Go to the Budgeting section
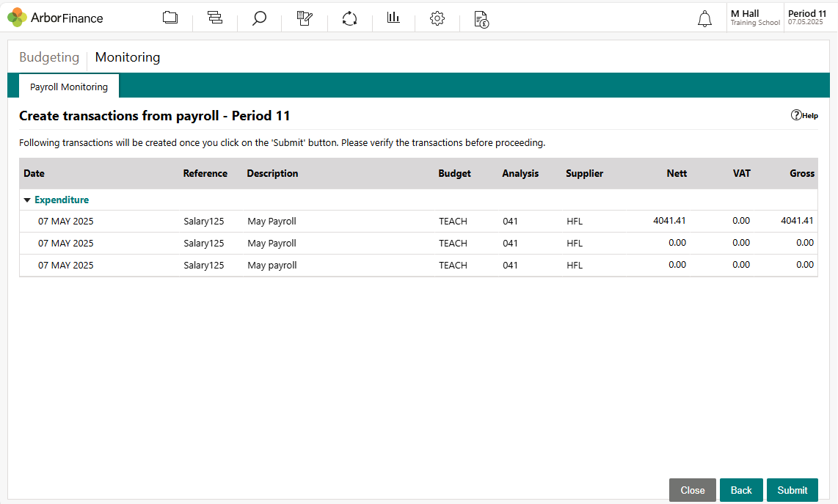This screenshot has width=838, height=504. tap(49, 57)
